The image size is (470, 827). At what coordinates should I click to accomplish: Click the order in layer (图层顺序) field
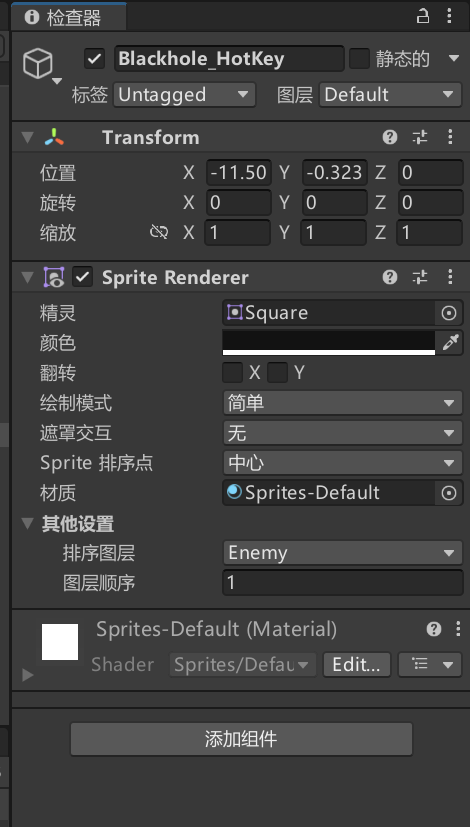tap(343, 583)
